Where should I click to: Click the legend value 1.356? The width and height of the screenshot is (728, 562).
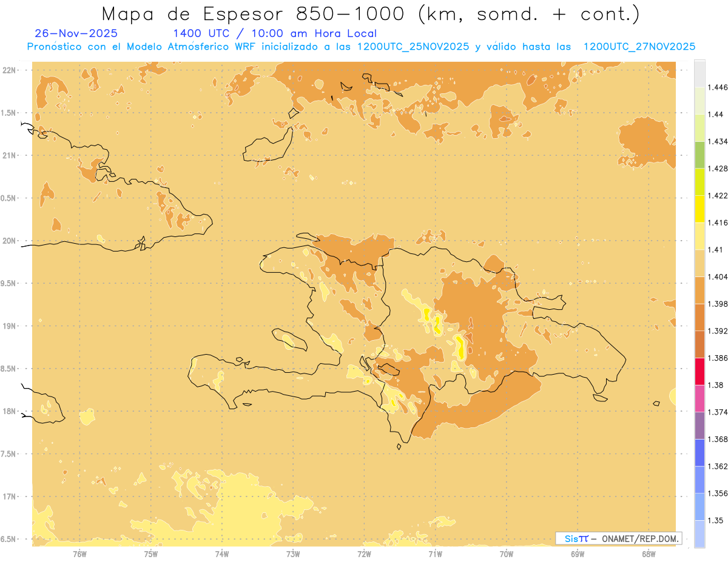[717, 493]
